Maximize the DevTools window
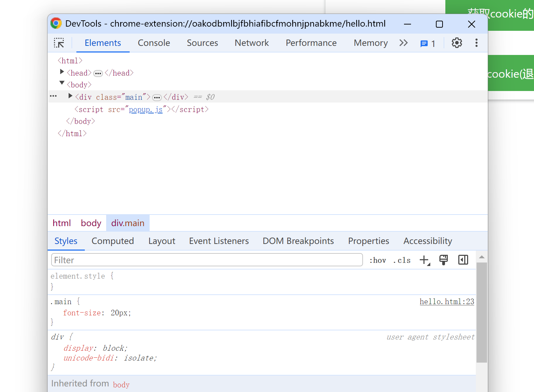Viewport: 534px width, 392px height. pos(439,24)
